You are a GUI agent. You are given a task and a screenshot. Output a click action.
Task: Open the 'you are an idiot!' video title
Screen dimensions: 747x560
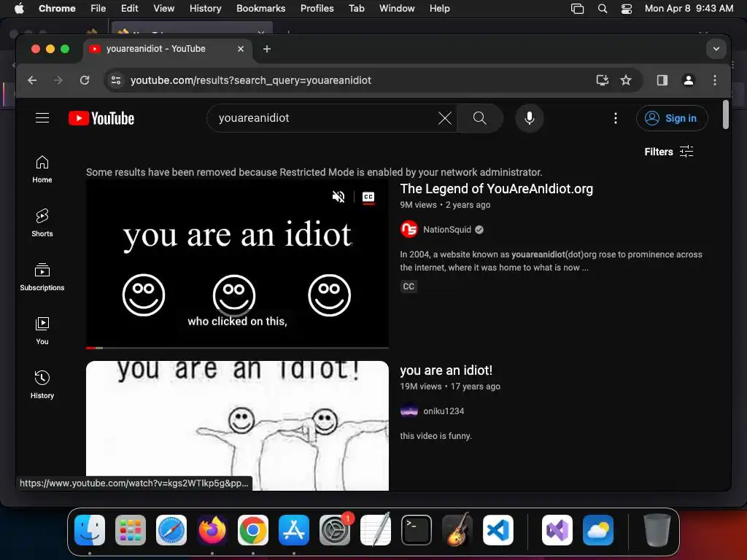tap(446, 370)
